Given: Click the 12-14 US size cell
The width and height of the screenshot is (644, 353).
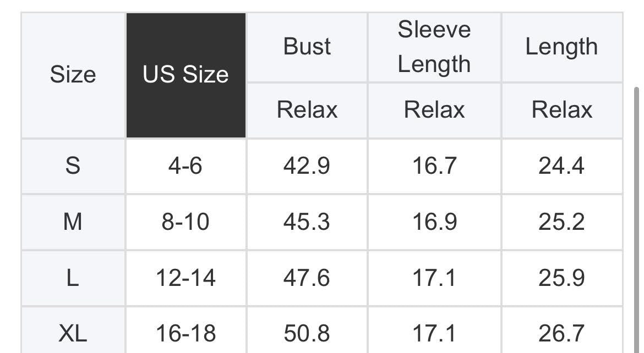Looking at the screenshot, I should 185,278.
